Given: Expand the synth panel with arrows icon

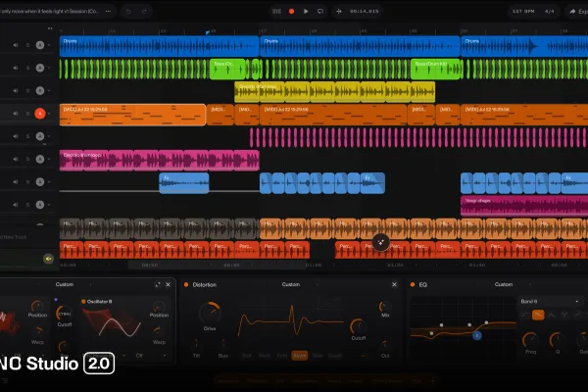Looking at the screenshot, I should coord(158,285).
